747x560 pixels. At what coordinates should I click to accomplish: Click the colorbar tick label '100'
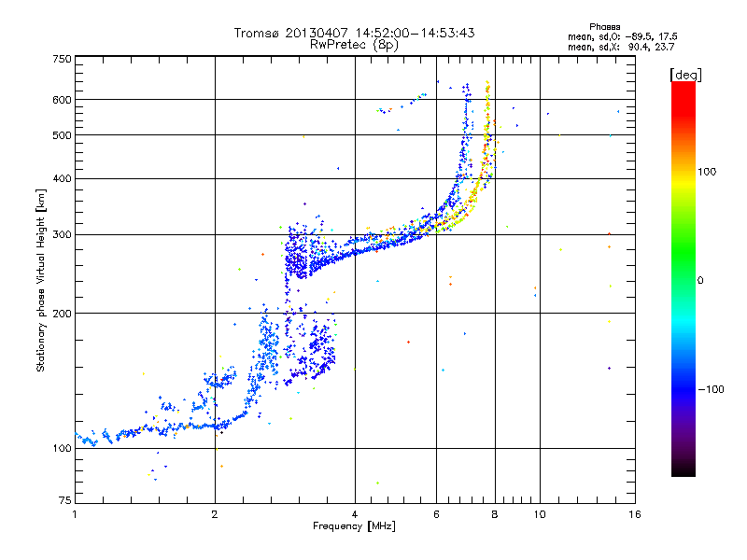pyautogui.click(x=707, y=172)
